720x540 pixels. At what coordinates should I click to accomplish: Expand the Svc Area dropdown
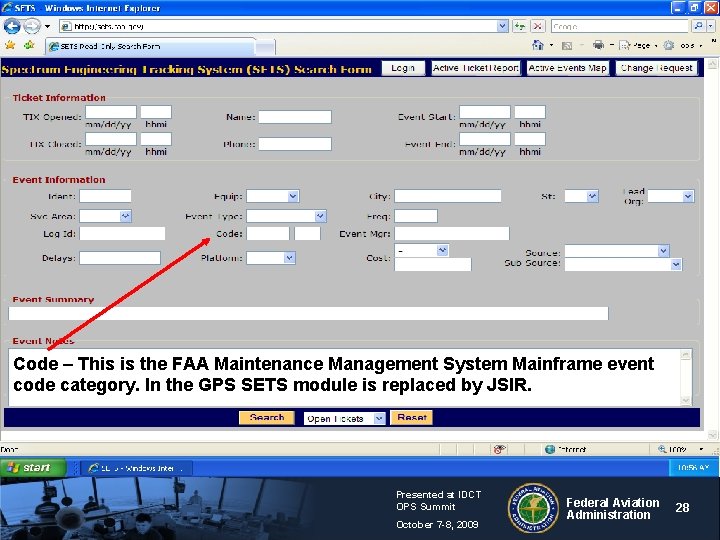point(125,216)
